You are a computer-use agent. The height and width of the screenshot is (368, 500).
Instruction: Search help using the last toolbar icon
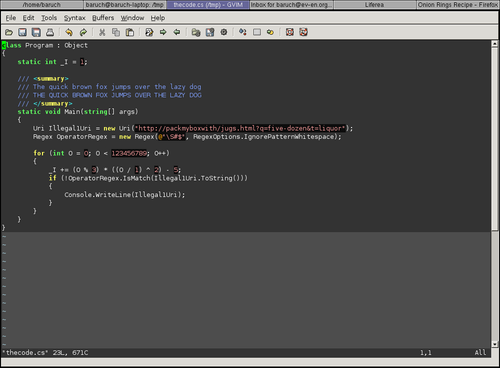[303, 32]
